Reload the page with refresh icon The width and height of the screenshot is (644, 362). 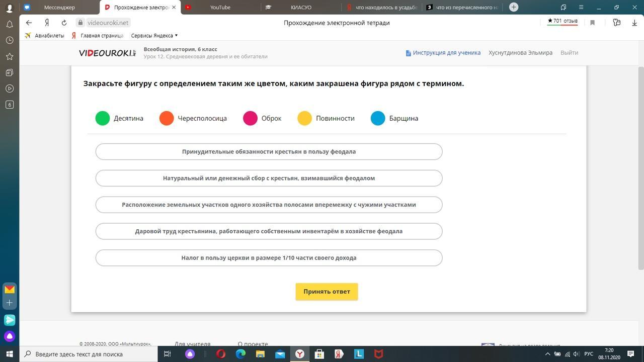[x=64, y=23]
